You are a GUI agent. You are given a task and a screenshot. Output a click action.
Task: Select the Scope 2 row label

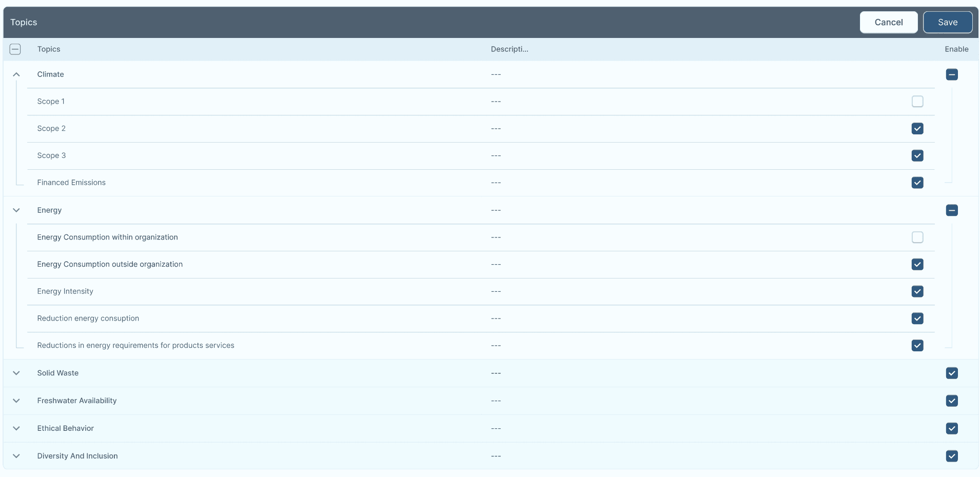tap(51, 129)
